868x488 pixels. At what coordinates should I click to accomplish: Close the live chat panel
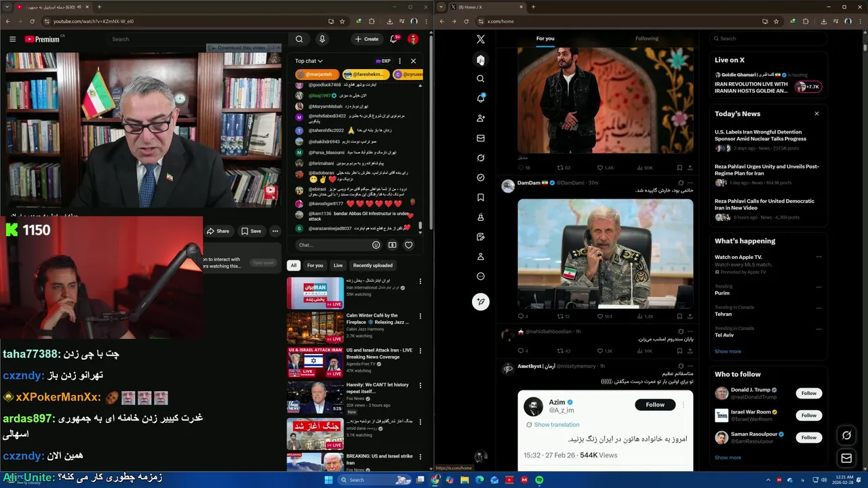pyautogui.click(x=413, y=61)
